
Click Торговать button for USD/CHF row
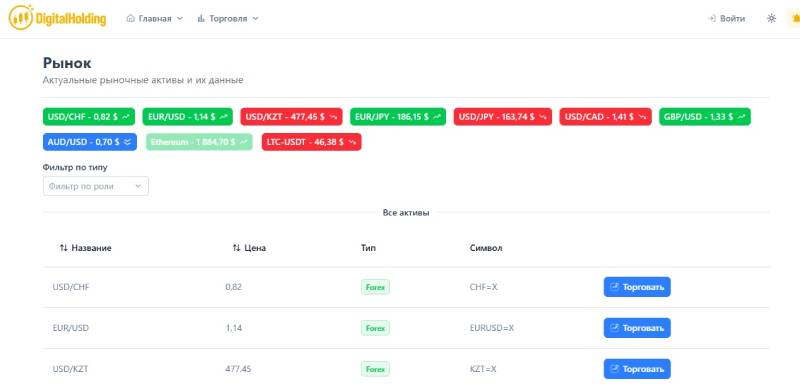pyautogui.click(x=637, y=287)
